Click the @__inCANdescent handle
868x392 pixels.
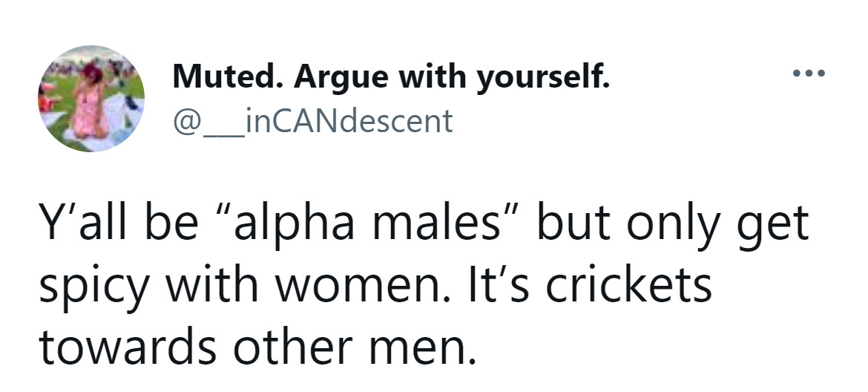[312, 120]
